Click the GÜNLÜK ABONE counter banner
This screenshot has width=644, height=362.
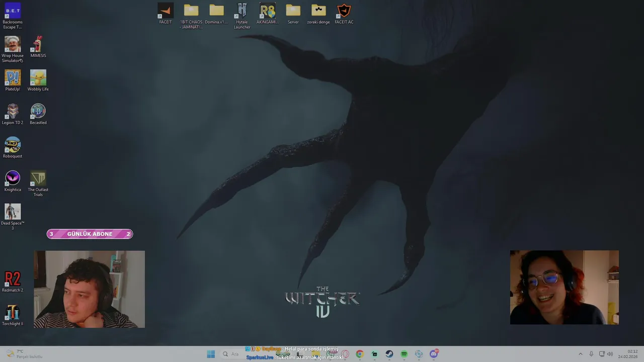point(90,234)
